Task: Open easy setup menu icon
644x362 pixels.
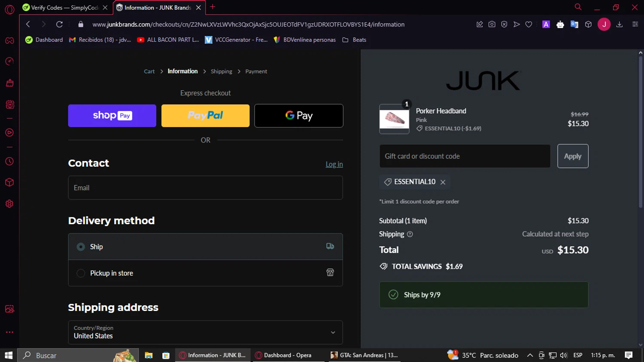Action: (635, 24)
